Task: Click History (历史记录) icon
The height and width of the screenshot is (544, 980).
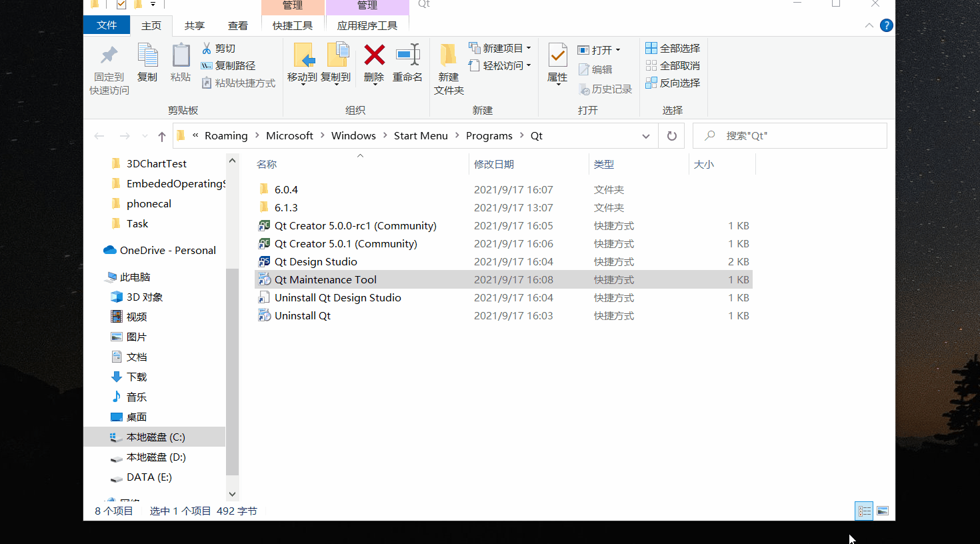Action: [x=585, y=89]
